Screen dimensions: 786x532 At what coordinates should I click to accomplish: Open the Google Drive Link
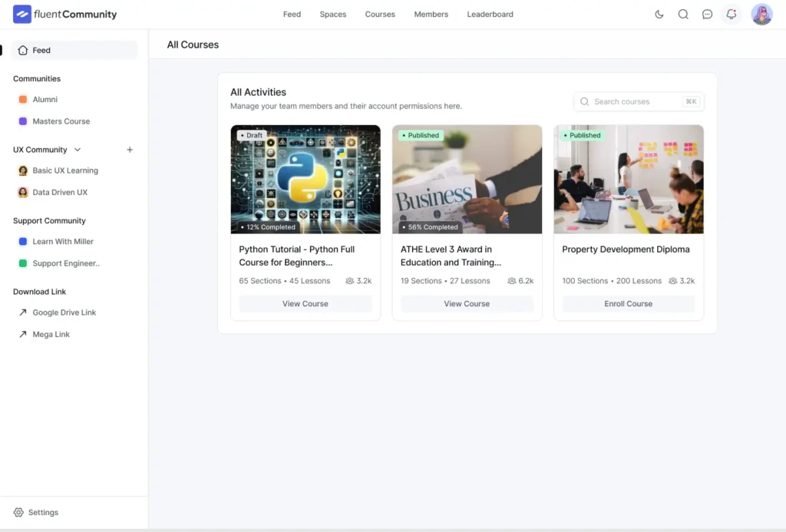pyautogui.click(x=64, y=312)
